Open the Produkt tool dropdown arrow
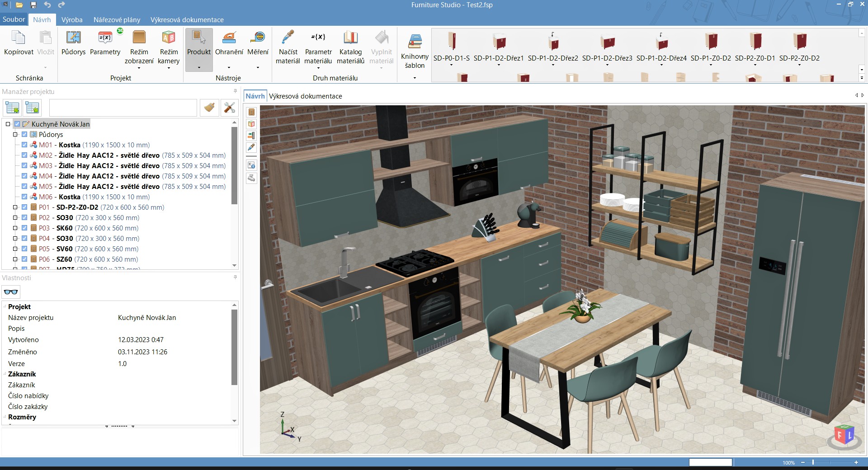Image resolution: width=868 pixels, height=470 pixels. [x=199, y=68]
